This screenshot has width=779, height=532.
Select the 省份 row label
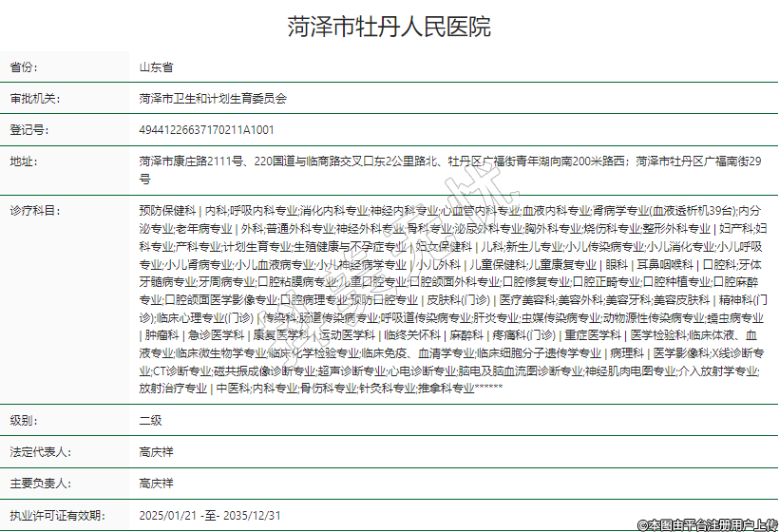tap(26, 67)
